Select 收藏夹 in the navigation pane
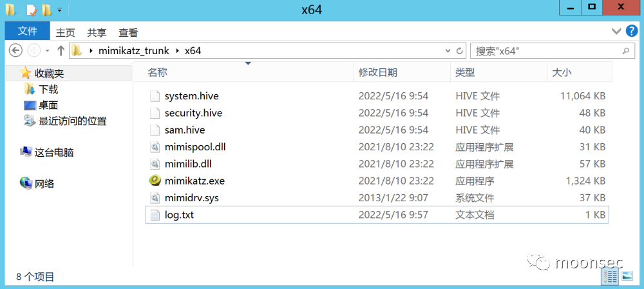The width and height of the screenshot is (644, 289). point(49,74)
